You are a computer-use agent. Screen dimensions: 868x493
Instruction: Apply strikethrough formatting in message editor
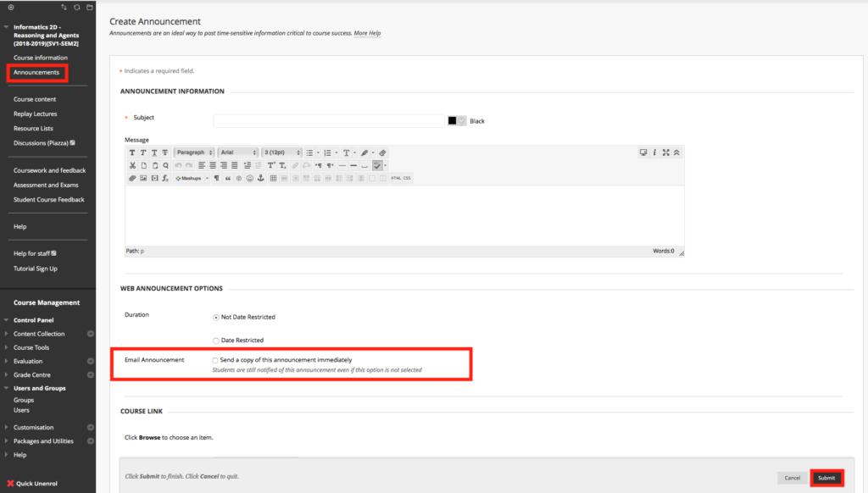165,152
